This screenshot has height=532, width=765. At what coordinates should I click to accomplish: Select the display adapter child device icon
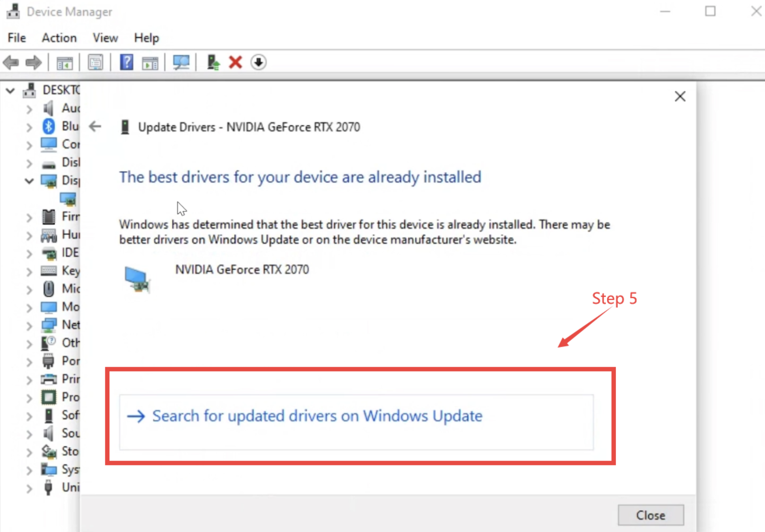[x=68, y=199]
